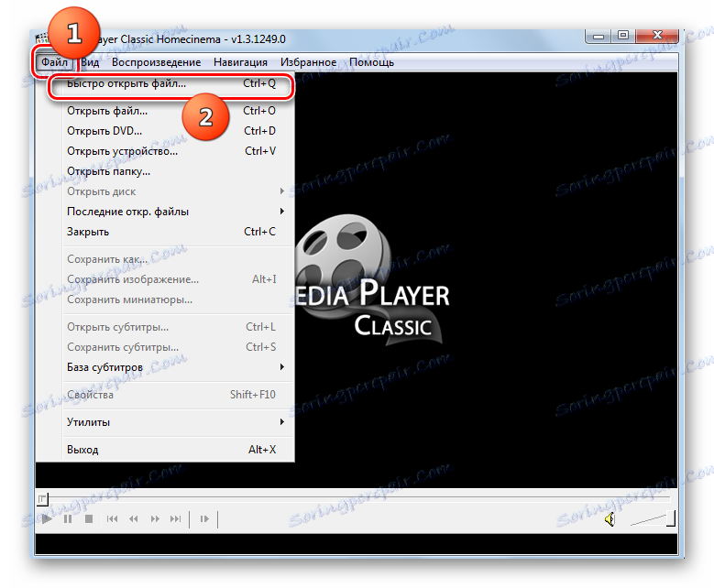Skip to next track icon

176,518
